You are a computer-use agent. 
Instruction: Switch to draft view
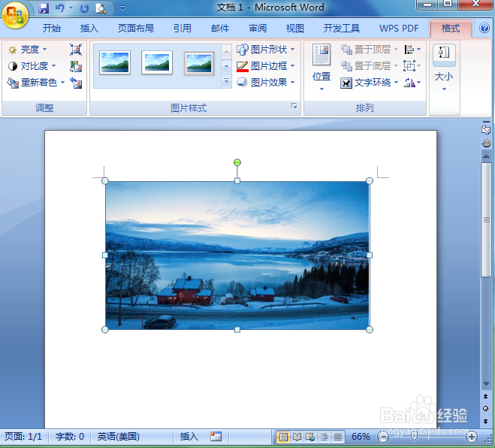338,437
